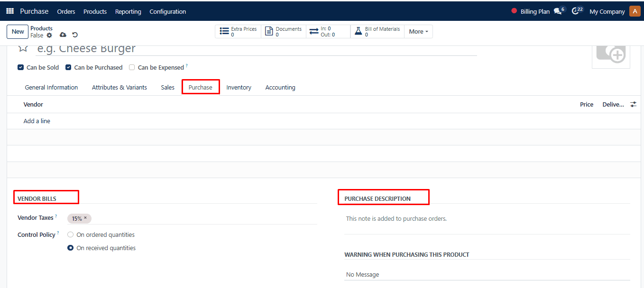Click the user avatar icon
The image size is (644, 288).
[x=635, y=11]
